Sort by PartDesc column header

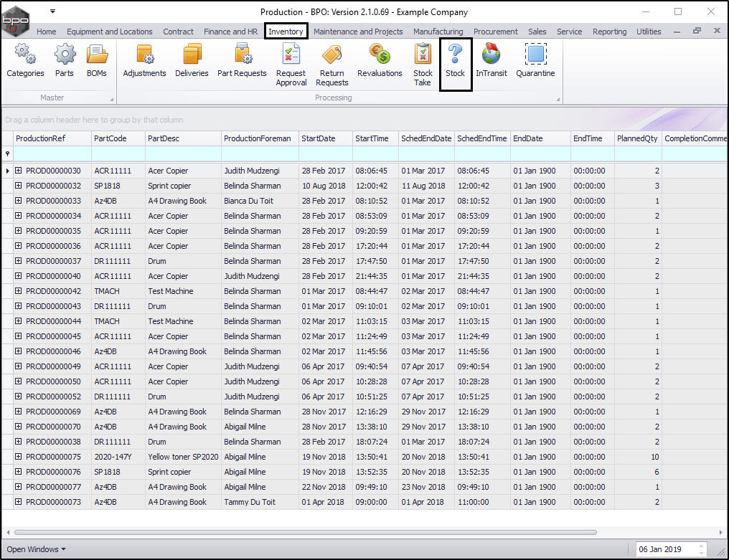(183, 138)
